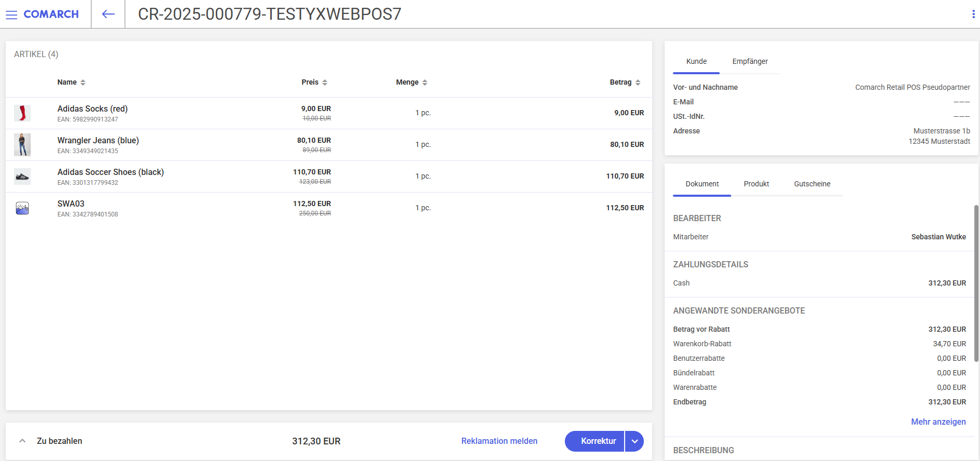980x461 pixels.
Task: Click EAN 5982990913247
Action: tap(88, 119)
